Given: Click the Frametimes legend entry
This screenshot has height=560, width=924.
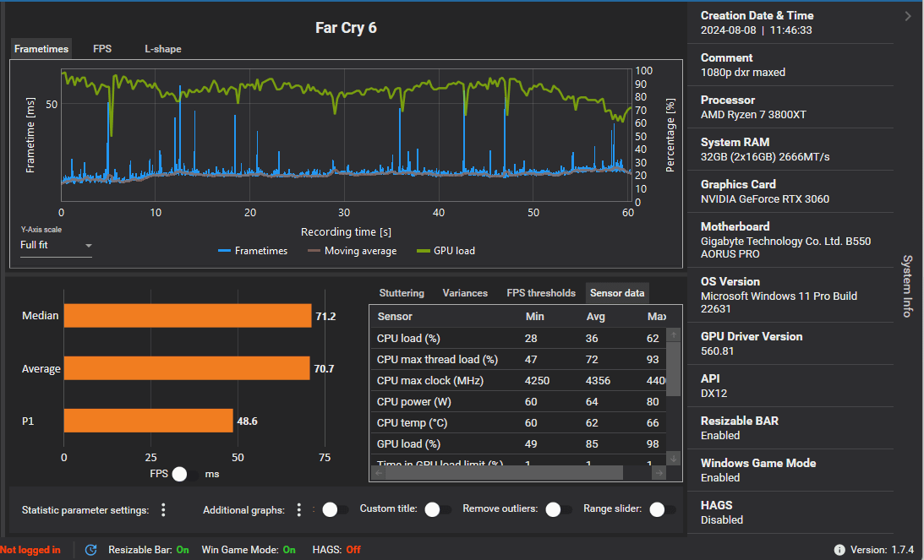Looking at the screenshot, I should [x=253, y=251].
